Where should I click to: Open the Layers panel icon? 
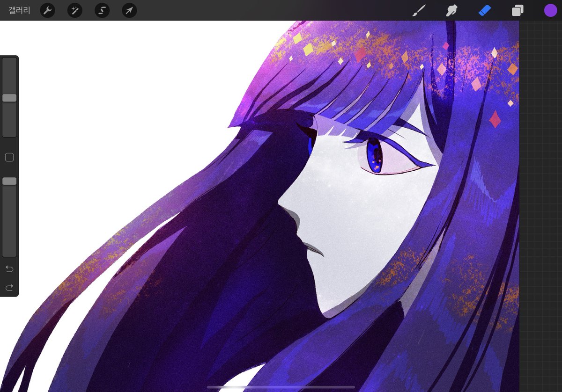[x=518, y=10]
